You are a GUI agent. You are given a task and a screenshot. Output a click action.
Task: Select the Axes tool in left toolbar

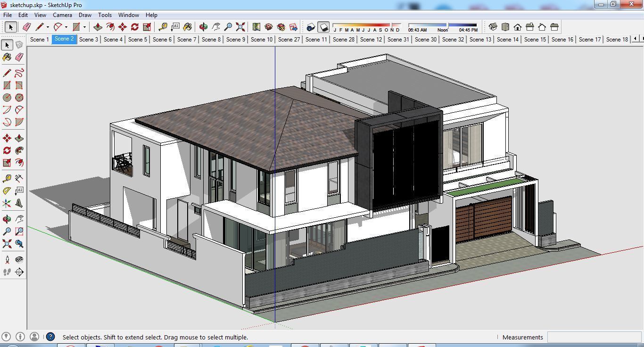pos(7,203)
